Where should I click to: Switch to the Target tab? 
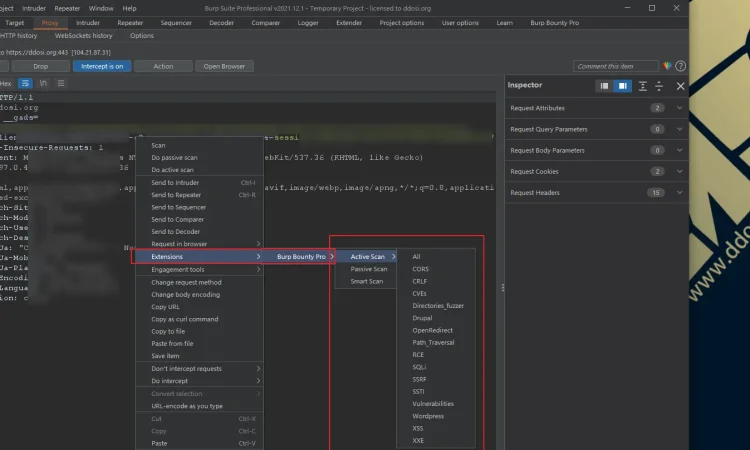tap(14, 23)
